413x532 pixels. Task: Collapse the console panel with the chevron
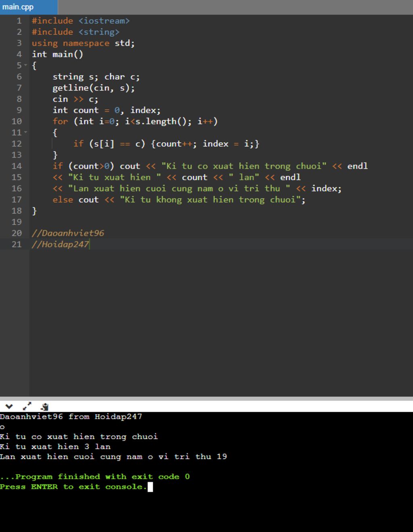tap(9, 406)
